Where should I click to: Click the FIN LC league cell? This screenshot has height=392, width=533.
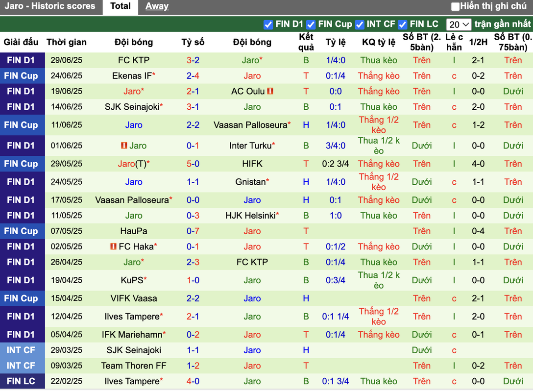tap(23, 381)
